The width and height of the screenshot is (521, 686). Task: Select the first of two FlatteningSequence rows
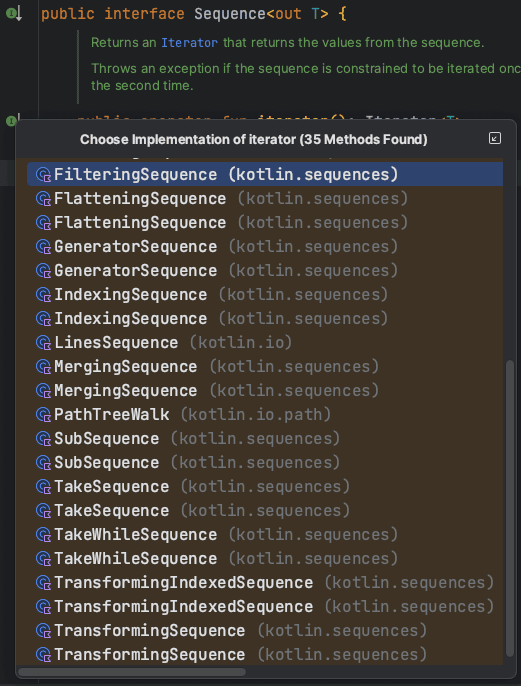[265, 199]
